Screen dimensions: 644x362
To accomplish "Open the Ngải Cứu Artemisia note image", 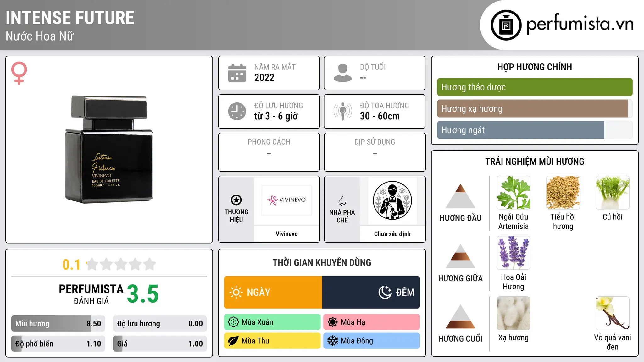I will pos(514,193).
